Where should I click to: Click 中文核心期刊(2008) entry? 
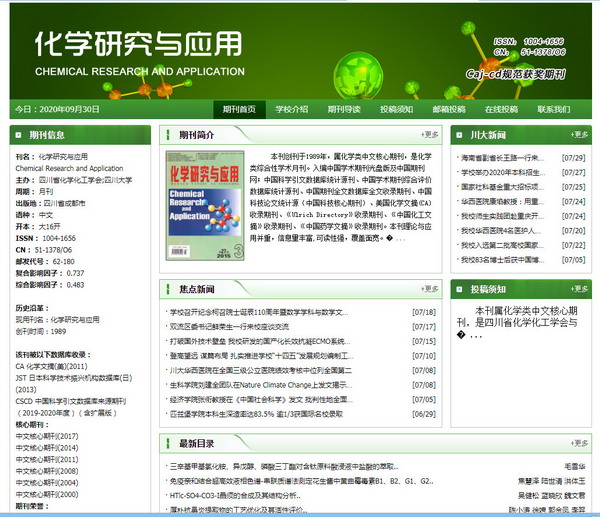tap(47, 471)
